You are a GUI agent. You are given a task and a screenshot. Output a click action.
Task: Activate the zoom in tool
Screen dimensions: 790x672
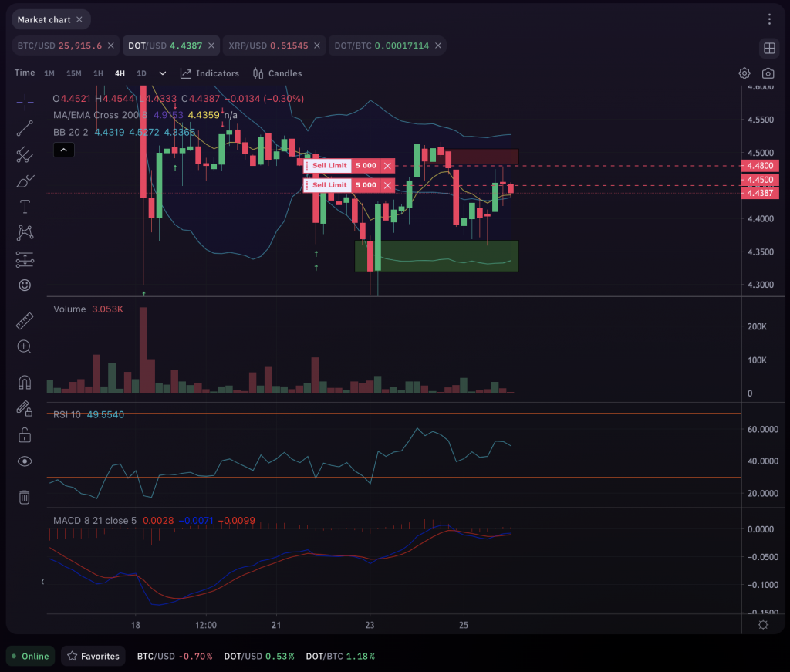click(x=25, y=346)
